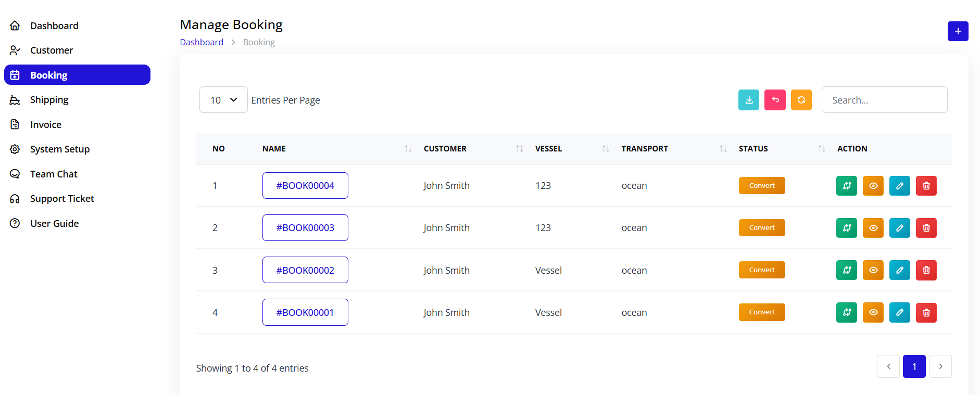
Task: Click green convert icon for #BOOK00002
Action: 847,270
